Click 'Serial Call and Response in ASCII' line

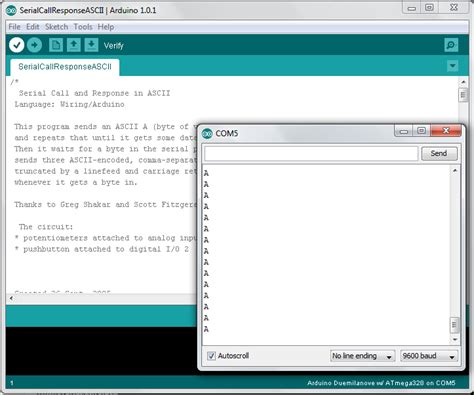click(94, 93)
